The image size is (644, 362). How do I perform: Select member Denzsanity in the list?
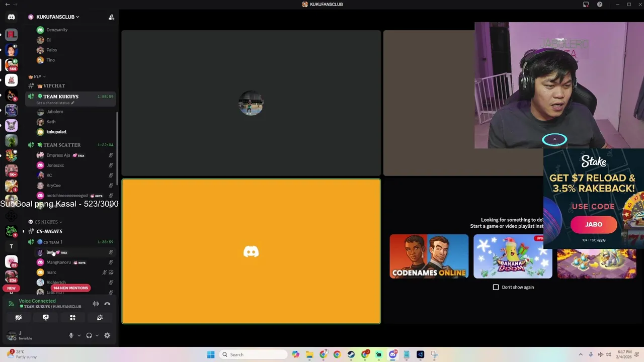tap(75, 30)
